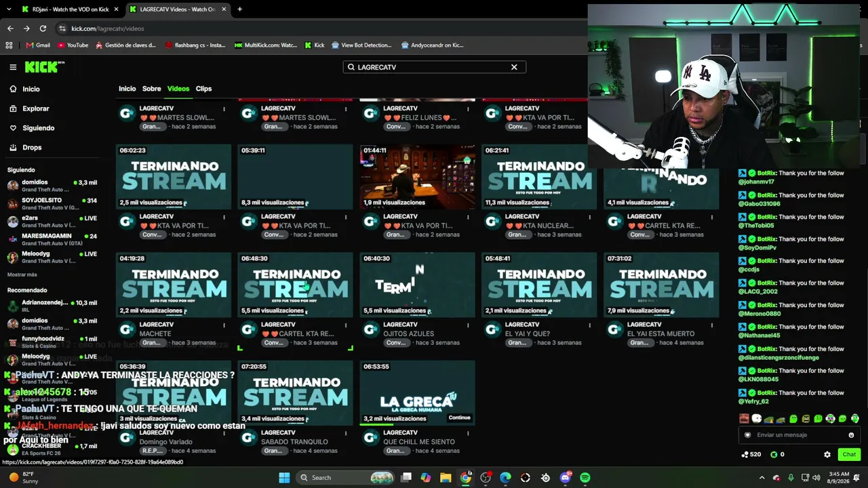868x488 pixels.
Task: Select the Videos channel tab
Action: pos(178,89)
